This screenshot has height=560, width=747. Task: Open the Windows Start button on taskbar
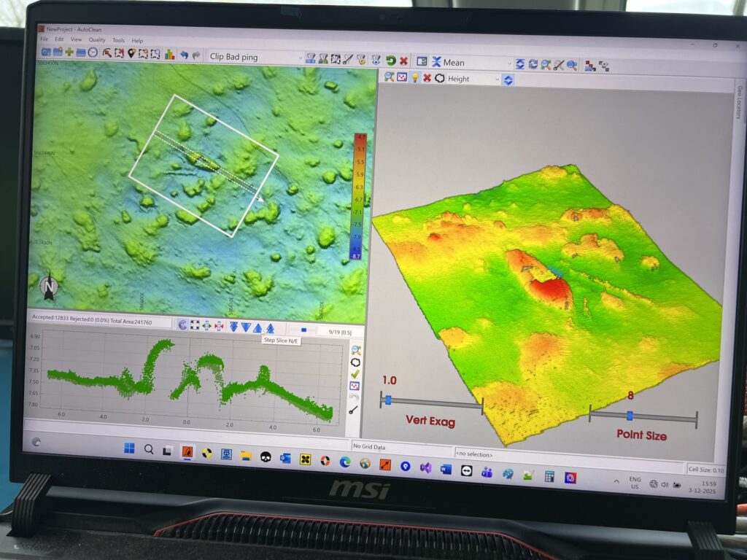129,448
